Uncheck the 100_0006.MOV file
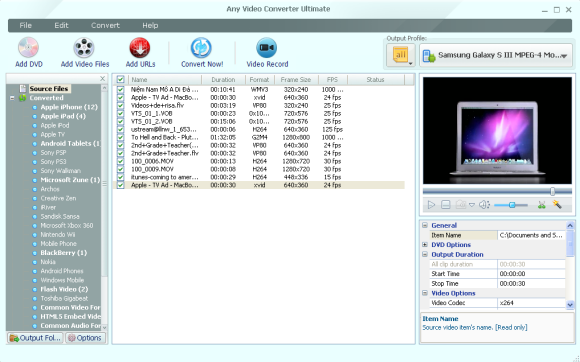The width and height of the screenshot is (580, 362). click(120, 161)
